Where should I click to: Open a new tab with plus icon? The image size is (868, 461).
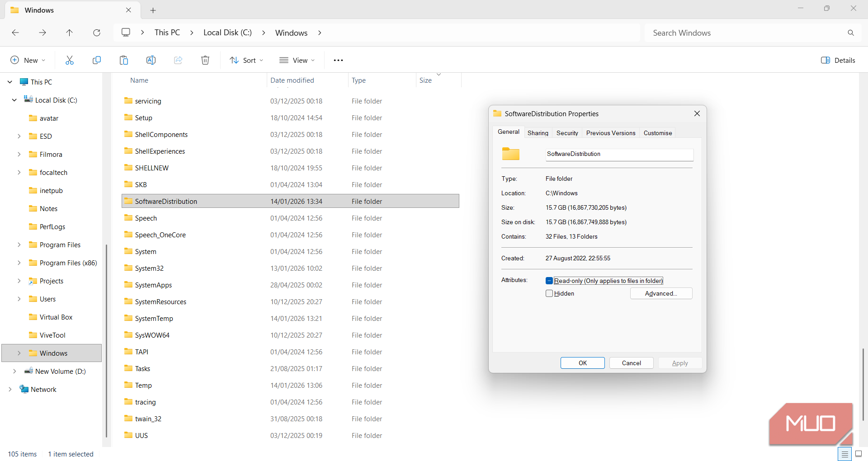pyautogui.click(x=153, y=10)
